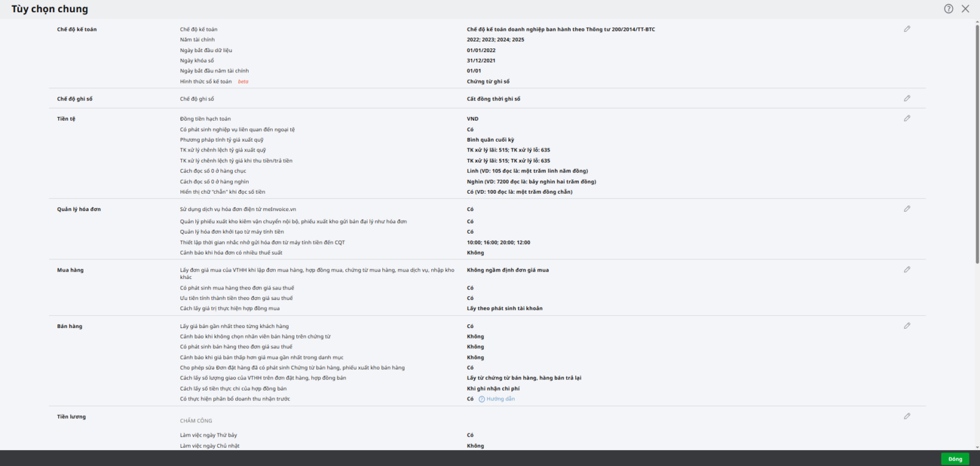This screenshot has height=466, width=980.
Task: Select the Quản lý hóa đơn section heading
Action: click(x=79, y=209)
